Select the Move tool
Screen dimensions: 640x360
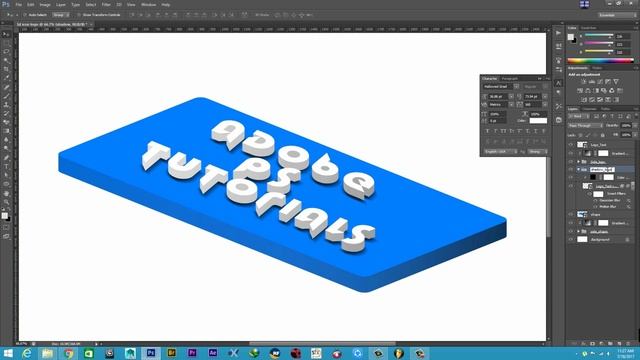coord(6,34)
